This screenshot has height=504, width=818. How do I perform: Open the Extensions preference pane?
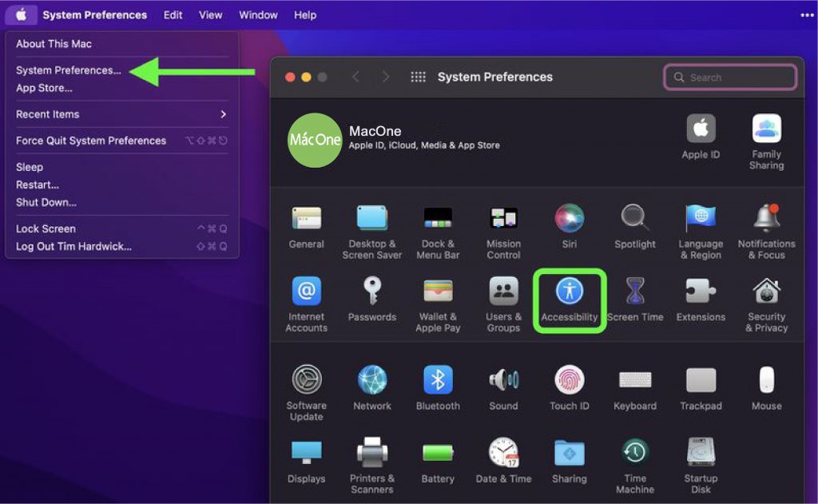[x=701, y=300]
